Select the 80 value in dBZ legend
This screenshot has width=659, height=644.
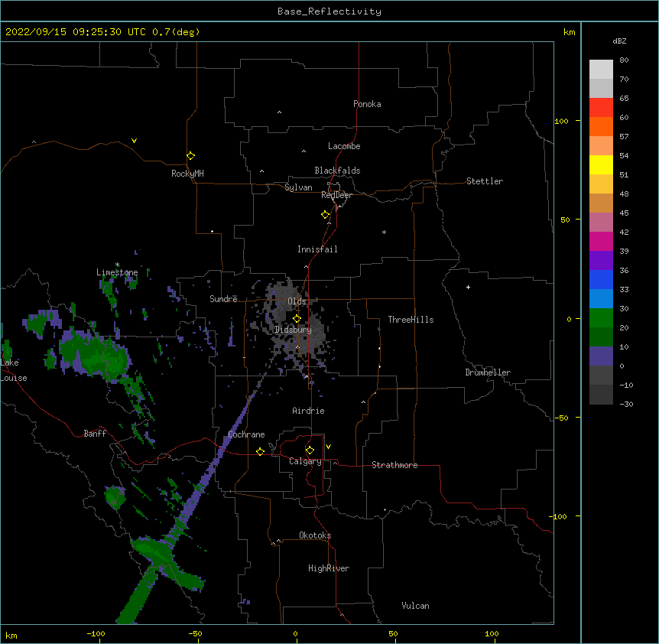(624, 60)
